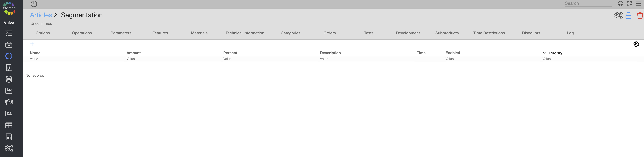This screenshot has height=157, width=644.
Task: Click the Priority sort chevron
Action: [x=544, y=53]
